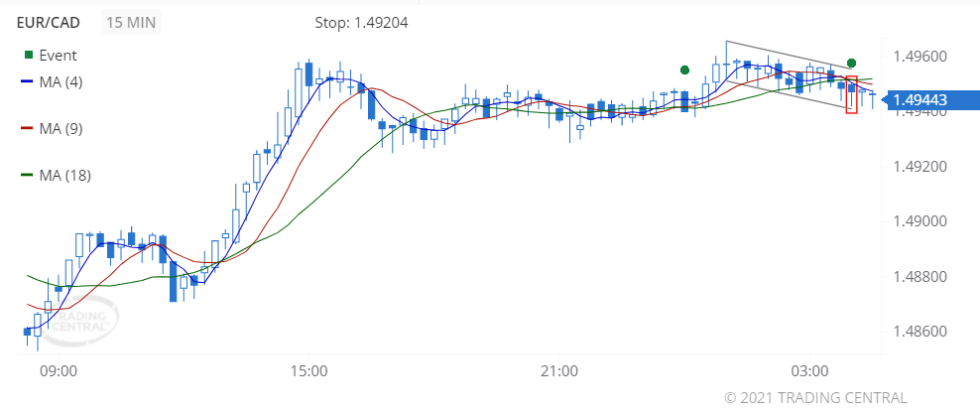980x415 pixels.
Task: Click the 09:00 time axis label
Action: (59, 371)
